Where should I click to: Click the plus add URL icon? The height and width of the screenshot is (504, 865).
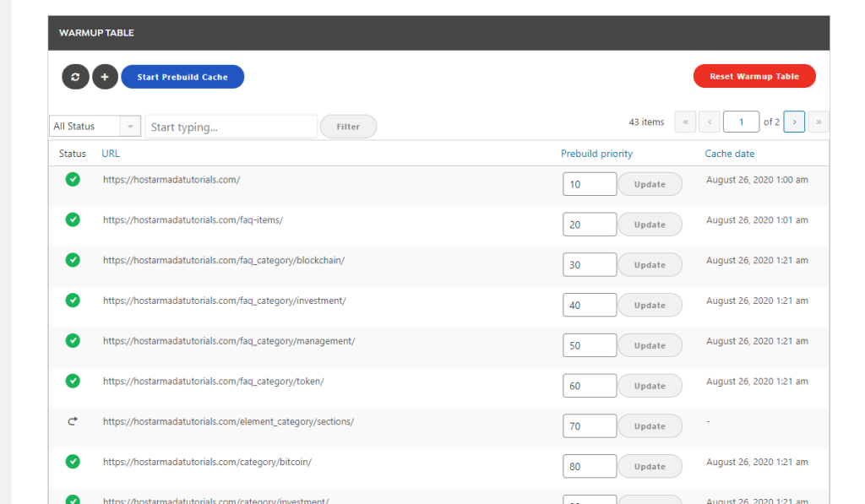[105, 77]
